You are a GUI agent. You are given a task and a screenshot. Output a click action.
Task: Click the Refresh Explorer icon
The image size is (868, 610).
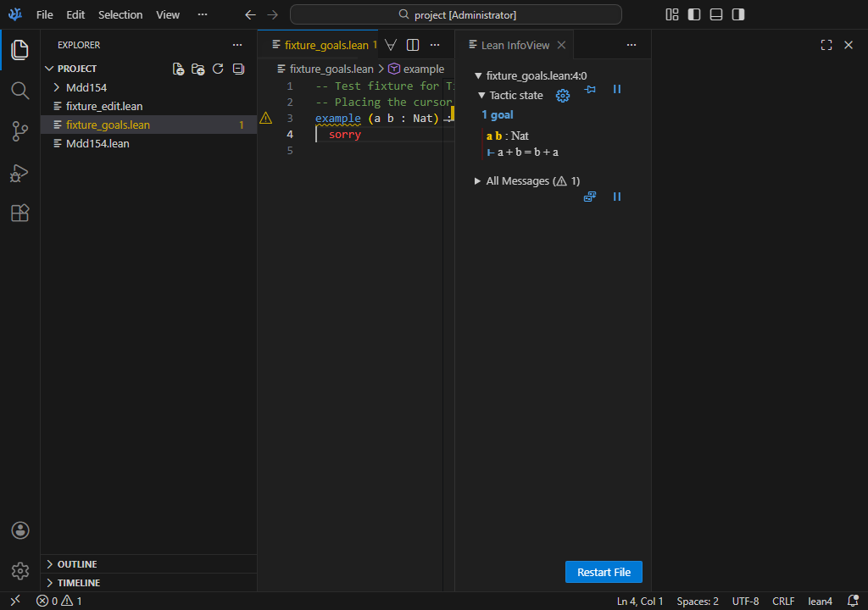(x=218, y=69)
